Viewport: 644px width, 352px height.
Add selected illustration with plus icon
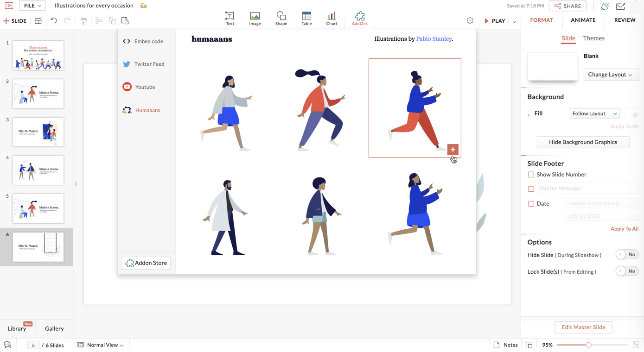(x=453, y=150)
